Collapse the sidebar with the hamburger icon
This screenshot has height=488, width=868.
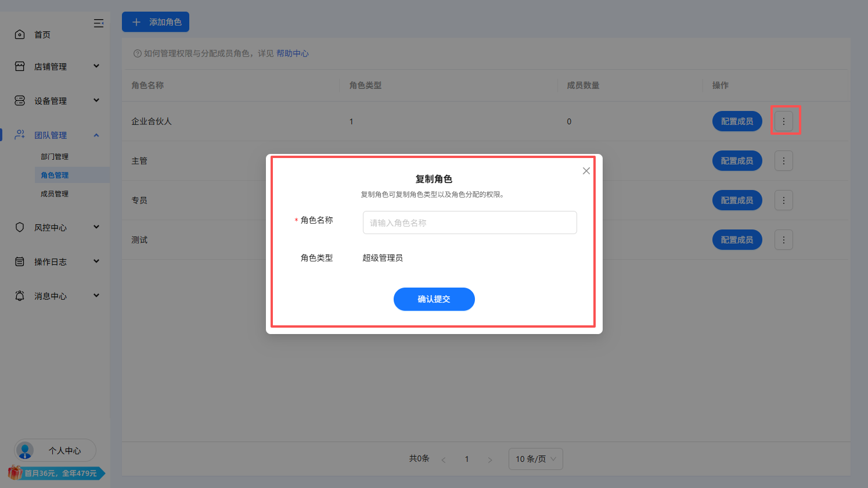tap(99, 23)
